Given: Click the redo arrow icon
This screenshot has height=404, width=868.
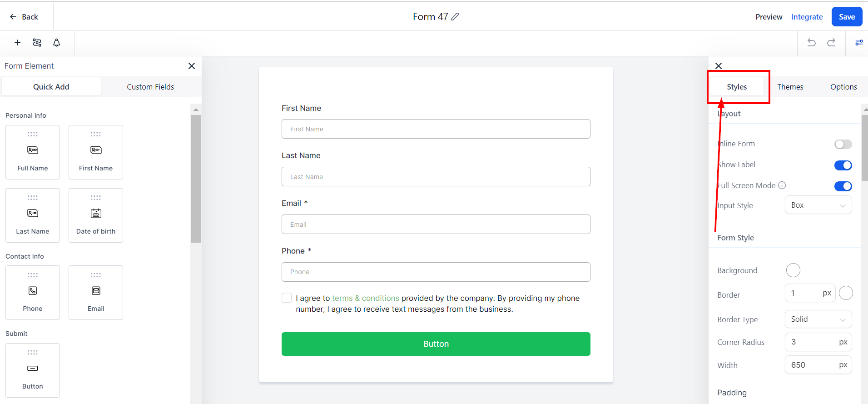Looking at the screenshot, I should click(831, 43).
